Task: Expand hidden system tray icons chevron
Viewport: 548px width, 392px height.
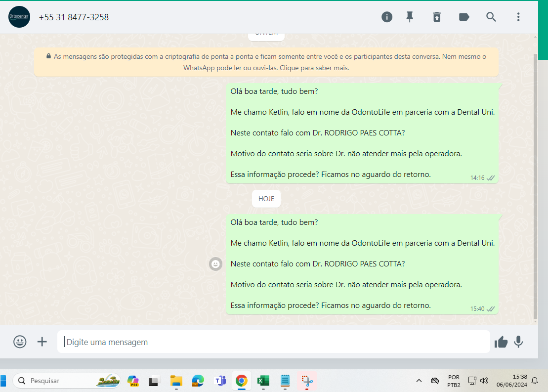Action: pos(419,381)
